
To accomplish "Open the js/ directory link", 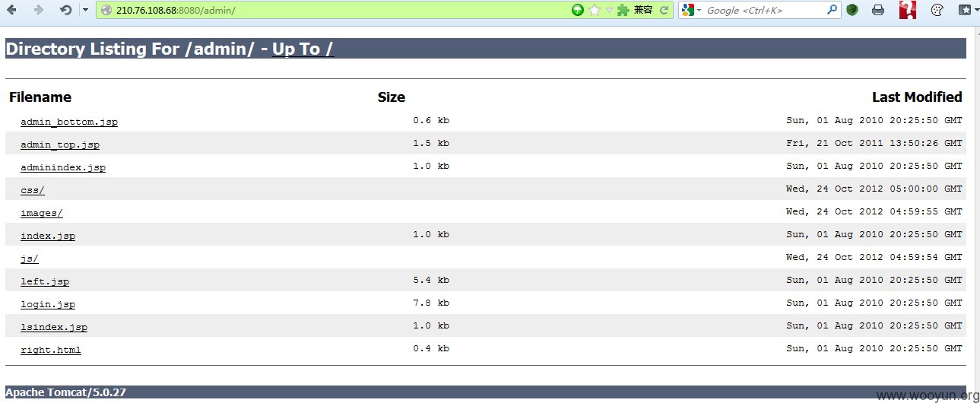I will pos(30,259).
